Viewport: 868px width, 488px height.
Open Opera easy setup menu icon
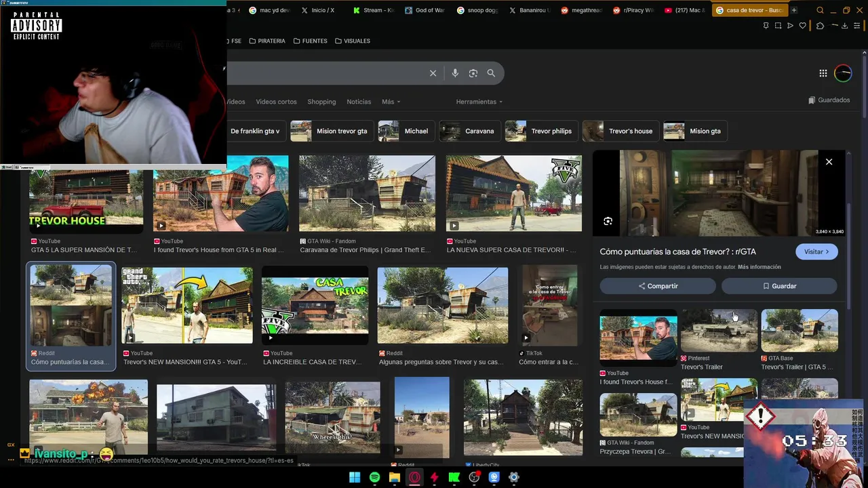[856, 26]
